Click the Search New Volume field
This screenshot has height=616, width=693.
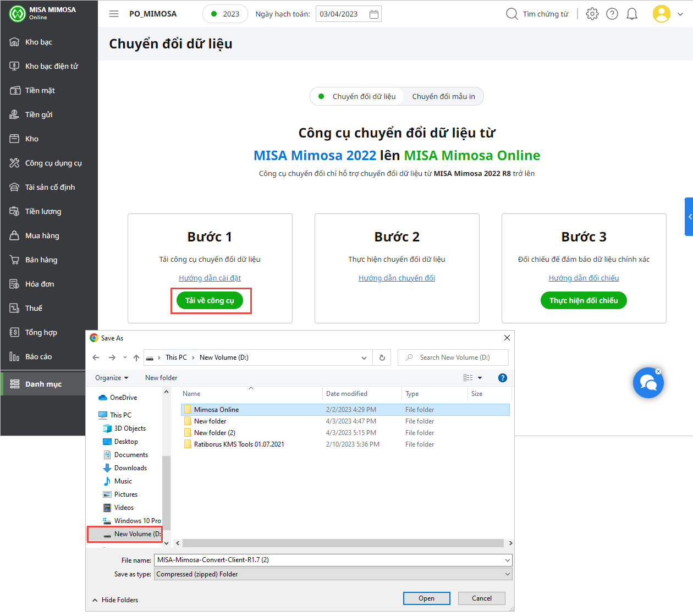tap(453, 358)
